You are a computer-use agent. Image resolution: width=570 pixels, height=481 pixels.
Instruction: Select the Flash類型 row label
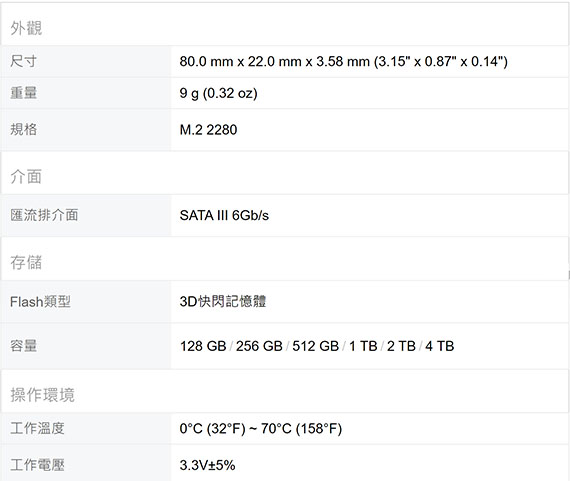tap(40, 301)
